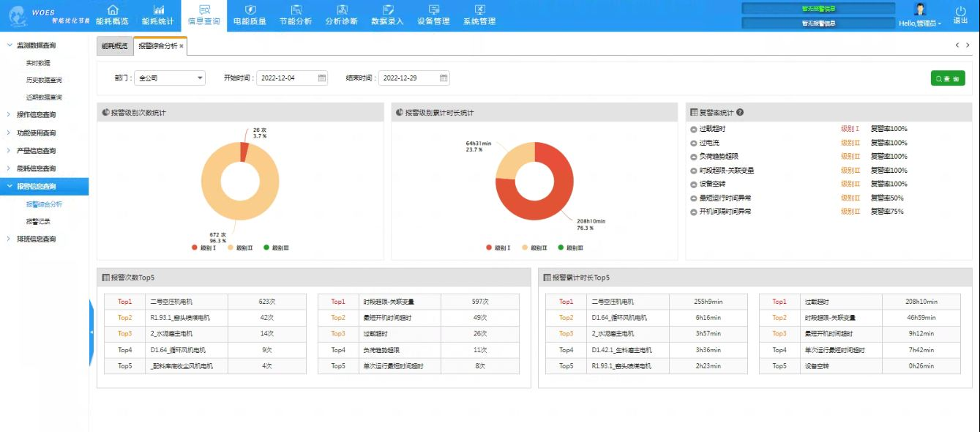Click the 开始时间 date field 2022-12-04
This screenshot has height=432, width=980.
tap(291, 78)
